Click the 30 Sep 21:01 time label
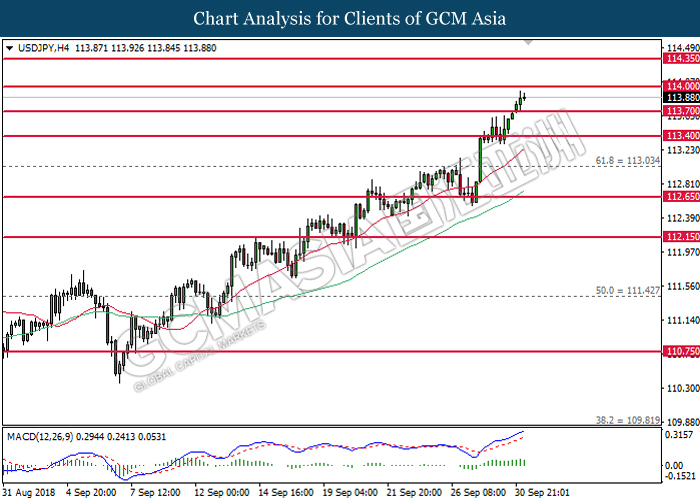Image resolution: width=700 pixels, height=500 pixels. (x=543, y=492)
